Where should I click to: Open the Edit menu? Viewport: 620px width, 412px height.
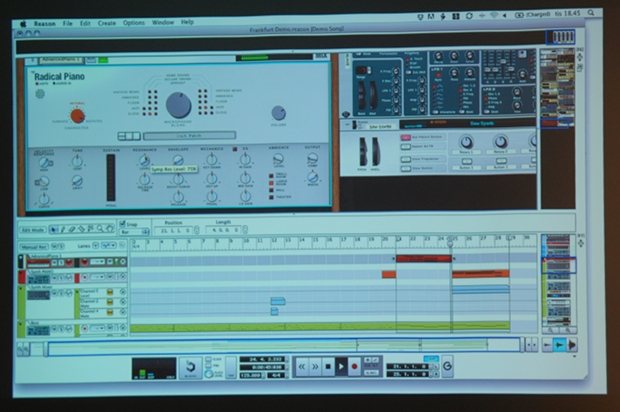coord(85,23)
